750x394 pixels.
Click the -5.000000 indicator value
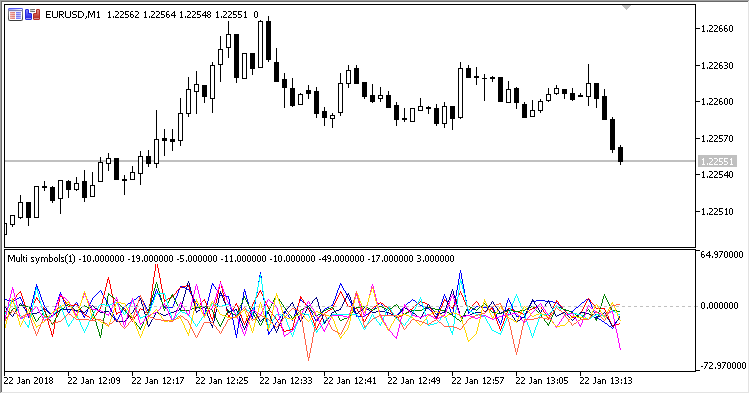pyautogui.click(x=197, y=259)
